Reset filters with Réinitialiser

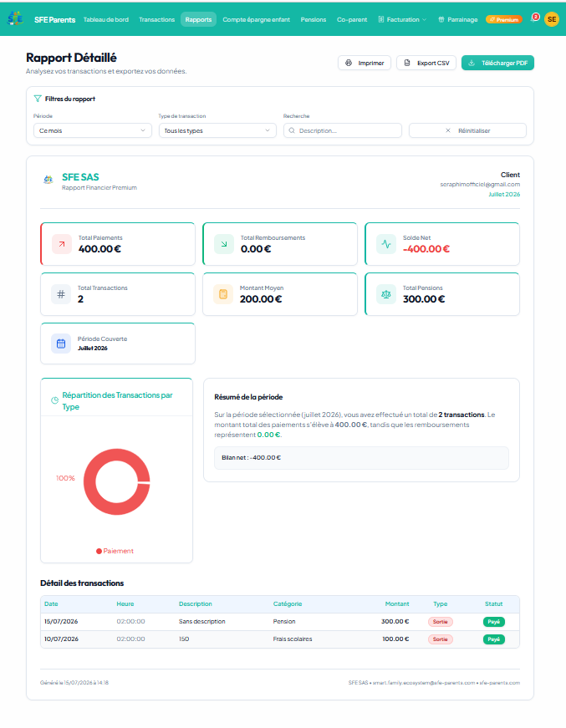[467, 130]
